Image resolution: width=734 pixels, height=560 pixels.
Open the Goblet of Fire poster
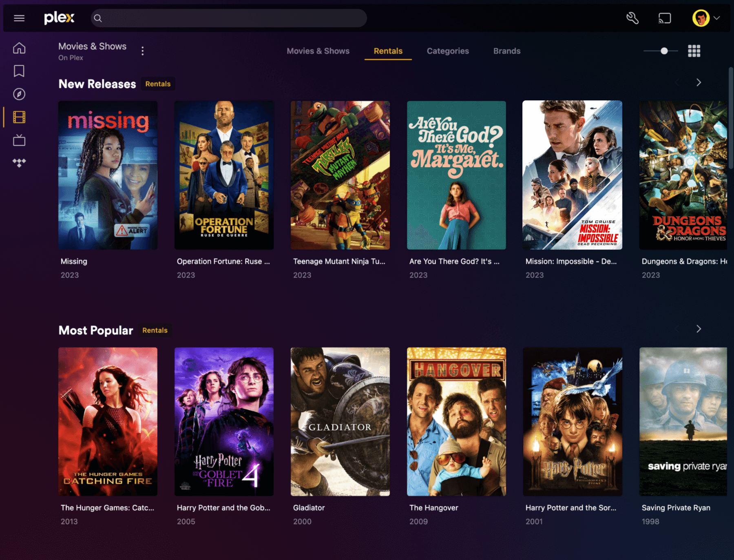point(224,422)
